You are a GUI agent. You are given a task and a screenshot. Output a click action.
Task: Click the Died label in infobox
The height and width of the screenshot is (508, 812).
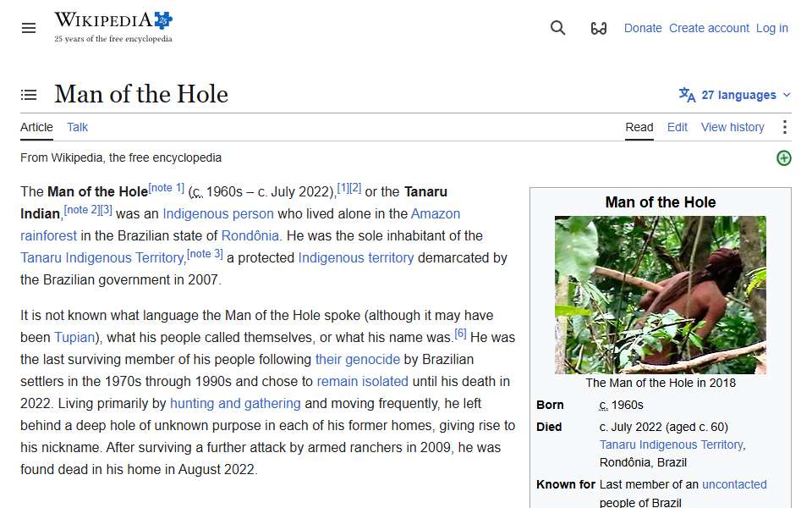click(x=549, y=427)
